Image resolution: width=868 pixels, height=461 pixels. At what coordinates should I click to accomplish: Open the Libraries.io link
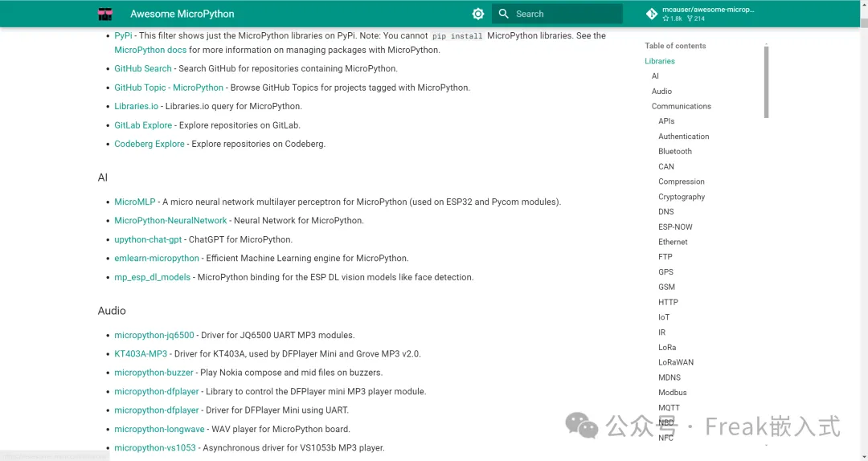tap(136, 106)
